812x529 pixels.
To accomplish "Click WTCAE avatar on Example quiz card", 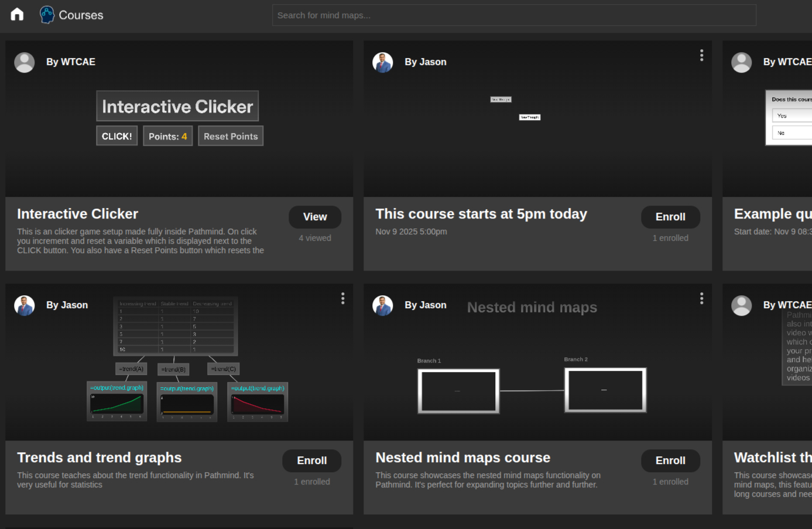I will [x=741, y=62].
